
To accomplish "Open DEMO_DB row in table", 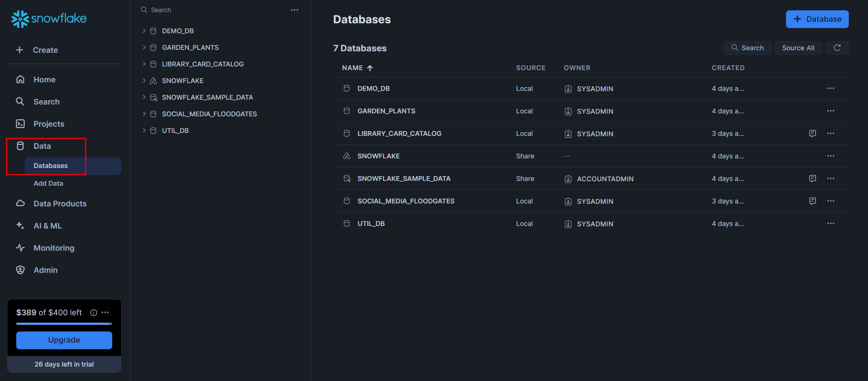I will (x=591, y=89).
